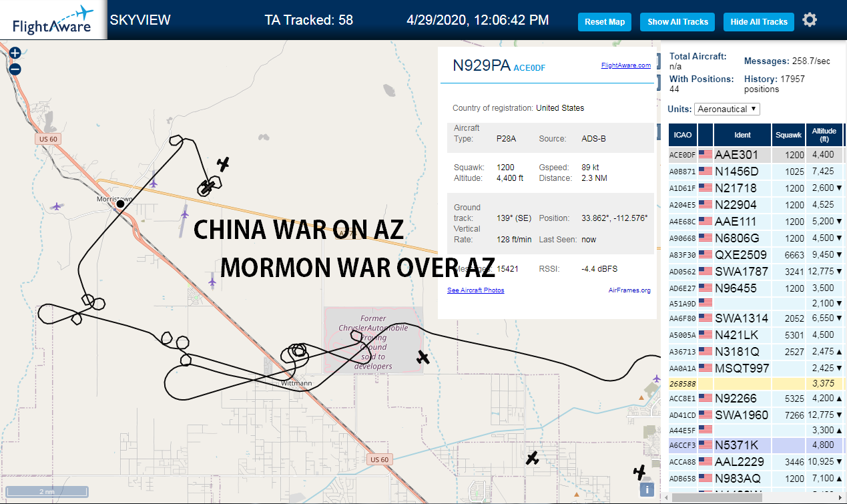
Task: Select the black aircraft north of the loop track
Action: [224, 164]
